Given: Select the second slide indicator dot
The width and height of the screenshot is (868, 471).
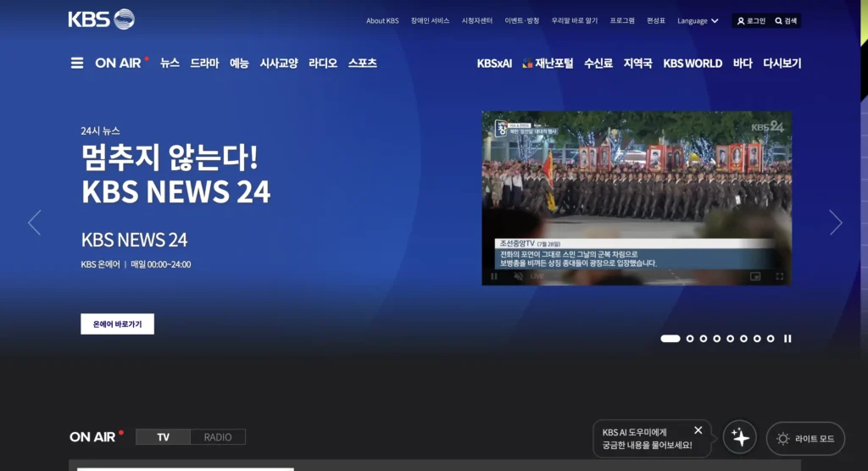Looking at the screenshot, I should click(690, 338).
